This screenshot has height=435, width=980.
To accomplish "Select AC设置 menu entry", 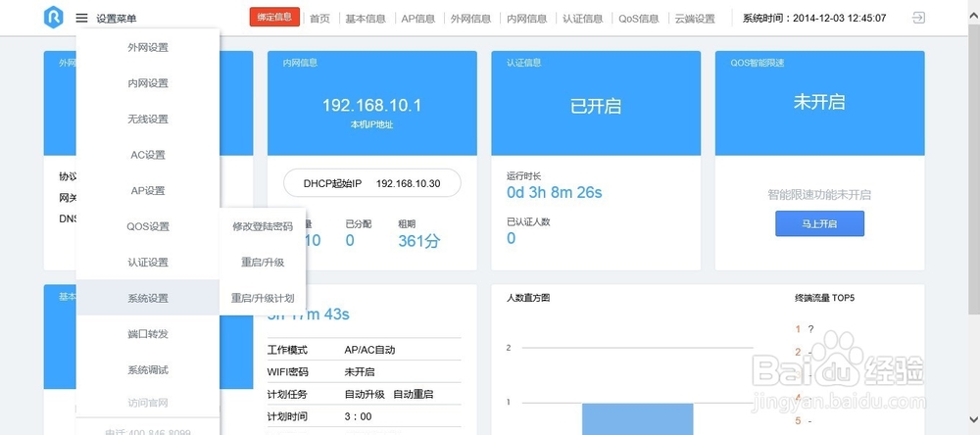I will (x=148, y=155).
